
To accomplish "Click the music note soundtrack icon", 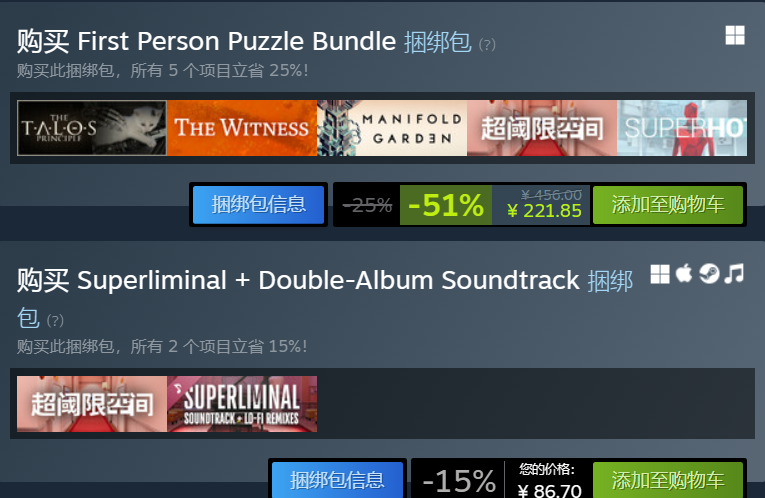I will coord(734,273).
